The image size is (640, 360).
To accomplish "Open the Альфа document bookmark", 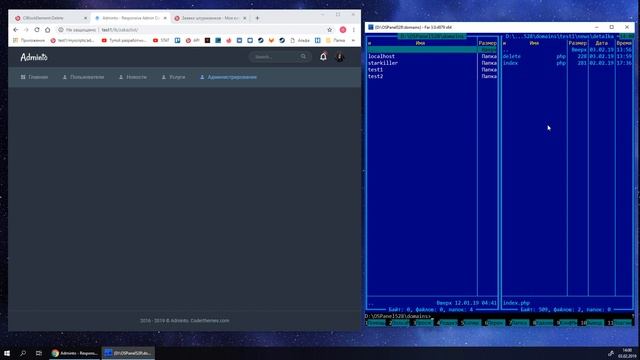I will point(300,40).
